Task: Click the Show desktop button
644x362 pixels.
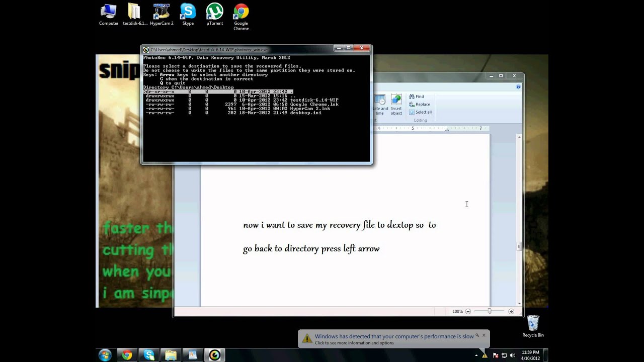Action: click(546, 355)
